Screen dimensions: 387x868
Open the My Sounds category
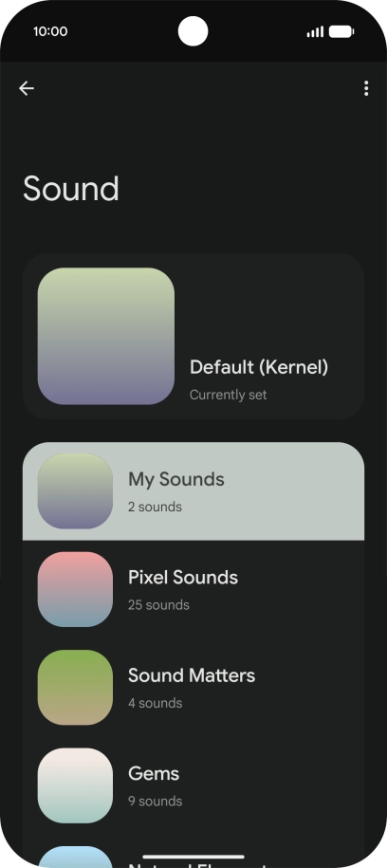(x=193, y=491)
